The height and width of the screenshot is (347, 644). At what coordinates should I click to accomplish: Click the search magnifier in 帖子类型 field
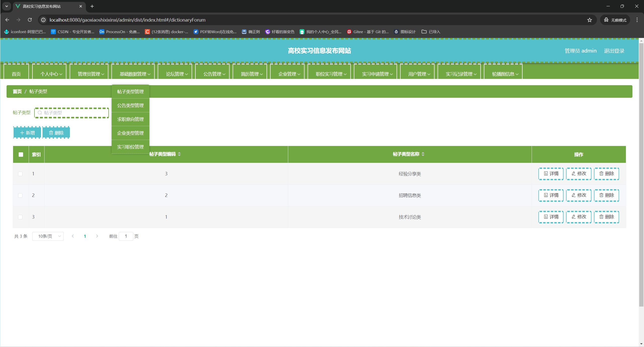tap(40, 113)
